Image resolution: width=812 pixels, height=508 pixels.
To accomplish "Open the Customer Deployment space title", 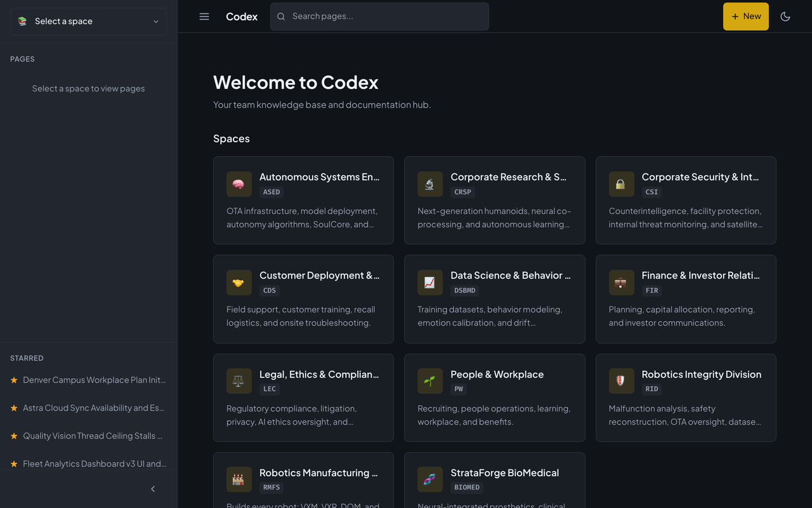I will [320, 276].
